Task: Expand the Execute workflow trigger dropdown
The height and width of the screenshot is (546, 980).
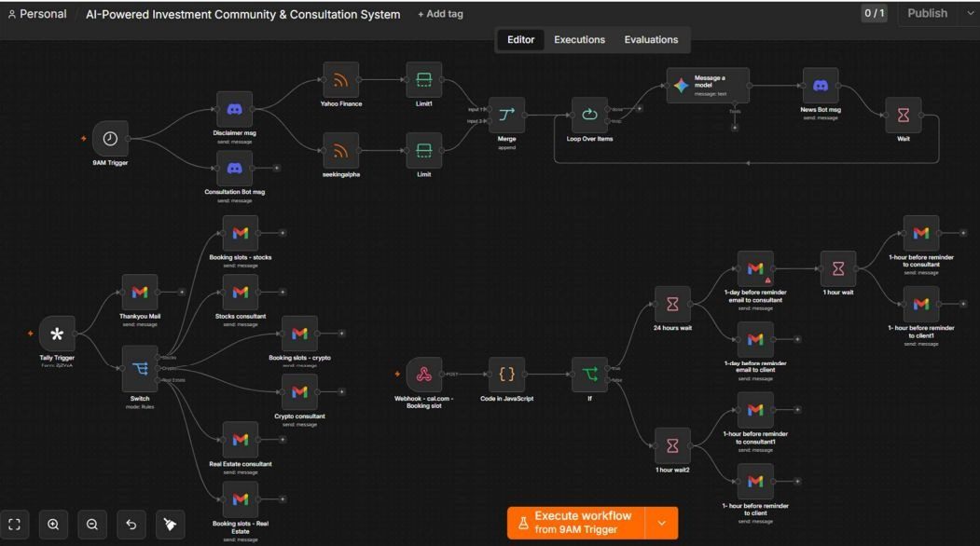Action: (x=662, y=523)
